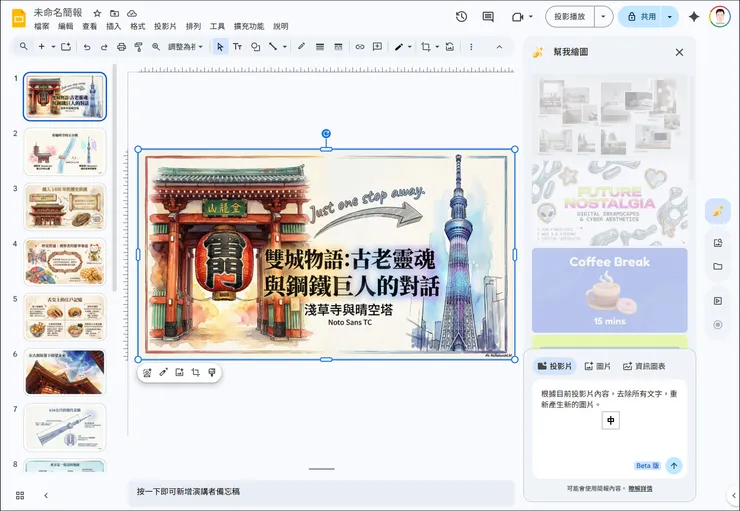The image size is (740, 511).
Task: Open the 編輯 menu
Action: (66, 26)
